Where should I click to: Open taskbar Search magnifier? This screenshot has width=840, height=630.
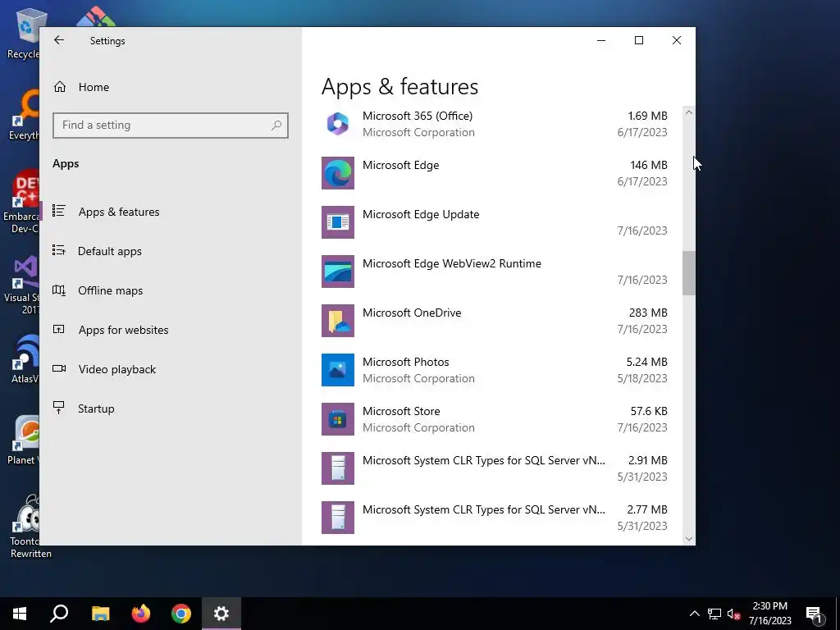point(59,614)
